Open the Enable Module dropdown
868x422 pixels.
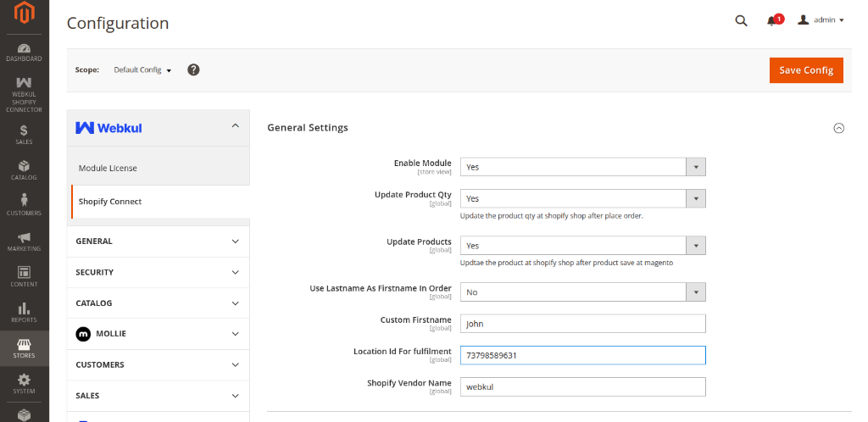[583, 167]
